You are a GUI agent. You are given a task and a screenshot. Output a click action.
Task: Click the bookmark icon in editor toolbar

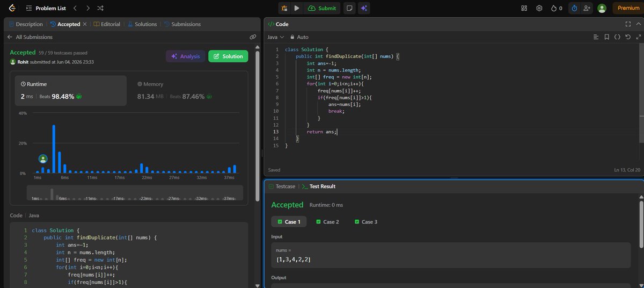(606, 37)
